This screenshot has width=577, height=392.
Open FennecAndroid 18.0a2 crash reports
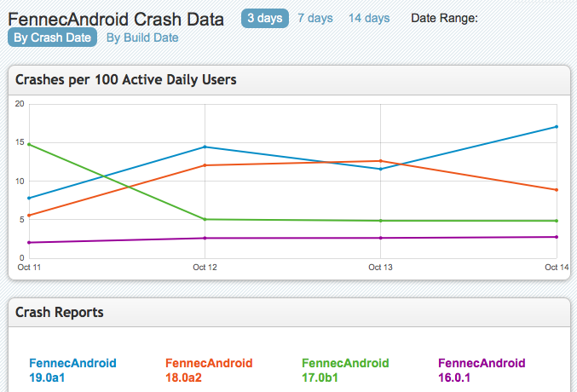[209, 369]
